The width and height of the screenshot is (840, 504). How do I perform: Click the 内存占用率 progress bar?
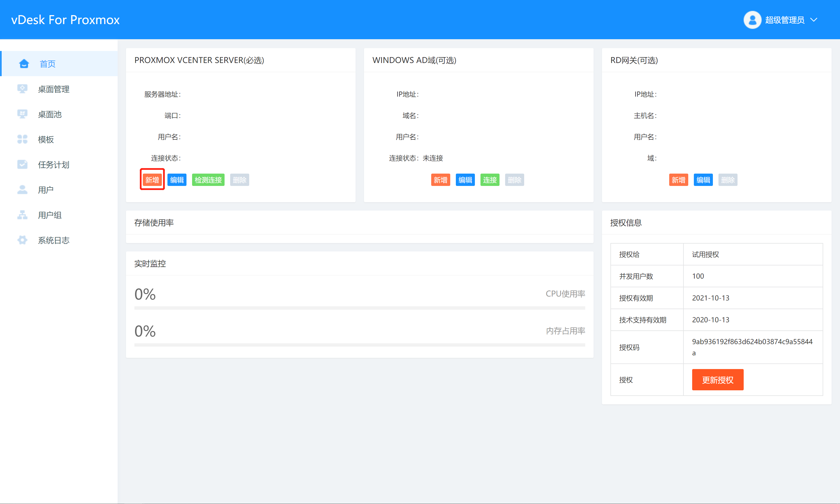[x=360, y=345]
